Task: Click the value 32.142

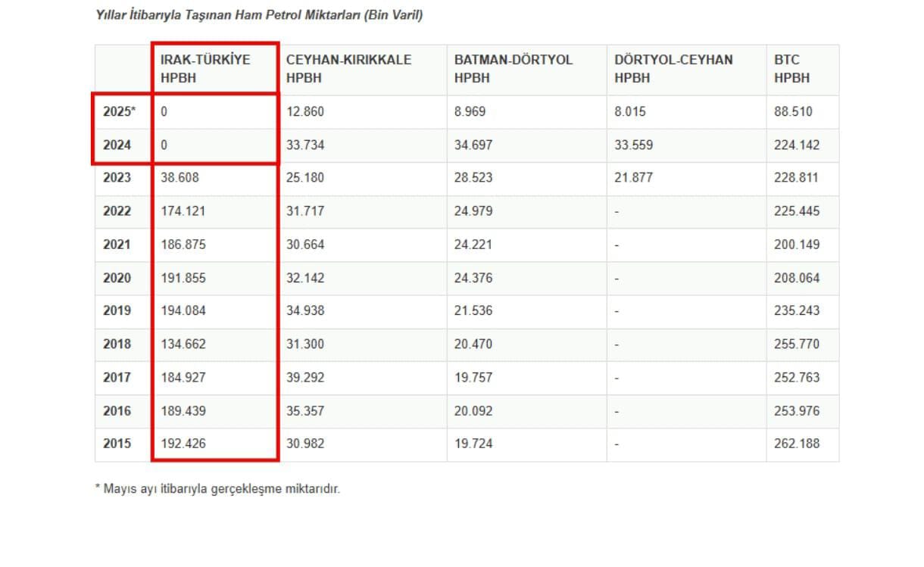Action: point(305,278)
